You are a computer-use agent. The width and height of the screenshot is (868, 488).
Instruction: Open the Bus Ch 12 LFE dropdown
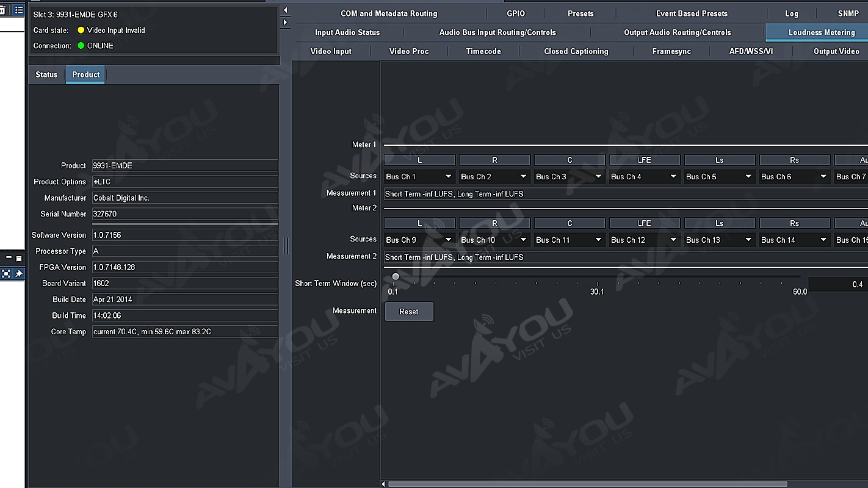pyautogui.click(x=645, y=240)
